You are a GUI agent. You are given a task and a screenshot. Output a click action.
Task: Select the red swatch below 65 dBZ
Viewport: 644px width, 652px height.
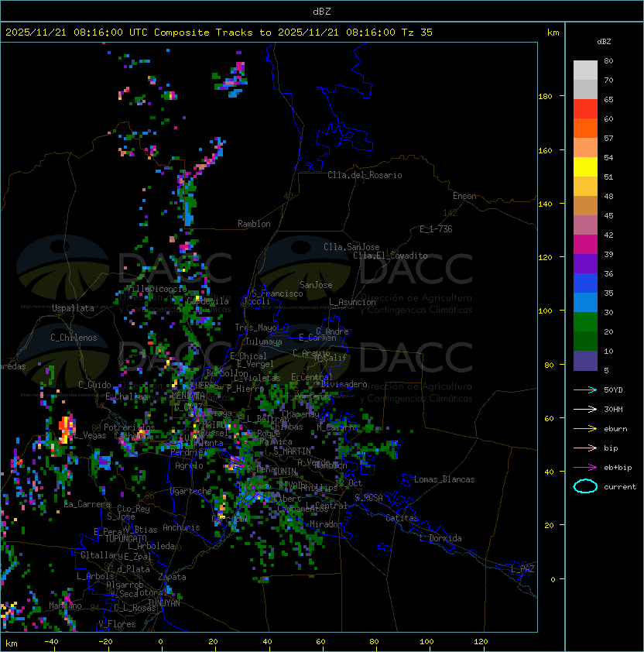coord(585,108)
